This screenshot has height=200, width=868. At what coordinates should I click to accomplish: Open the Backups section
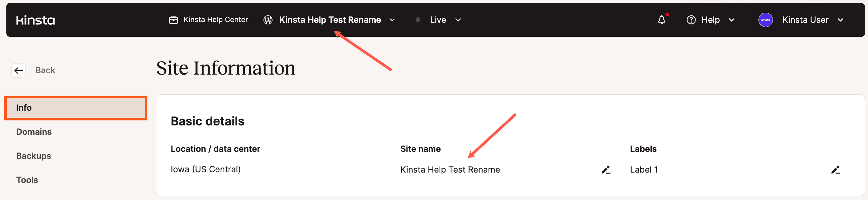pyautogui.click(x=34, y=156)
